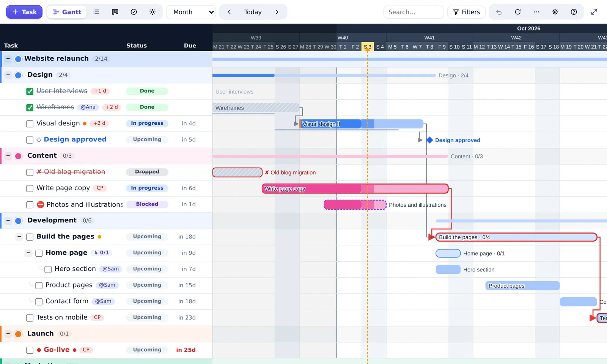The height and width of the screenshot is (364, 607).
Task: Check the Visual design task
Action: [30, 124]
